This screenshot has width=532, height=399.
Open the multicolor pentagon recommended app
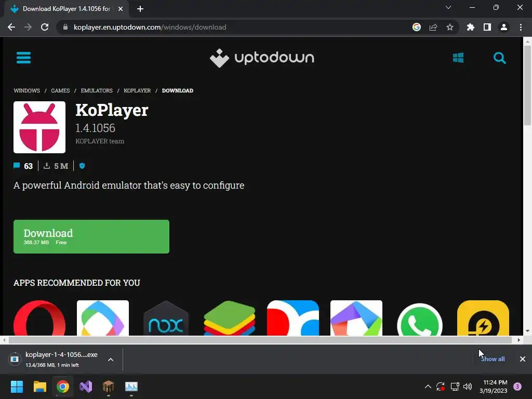tap(356, 318)
